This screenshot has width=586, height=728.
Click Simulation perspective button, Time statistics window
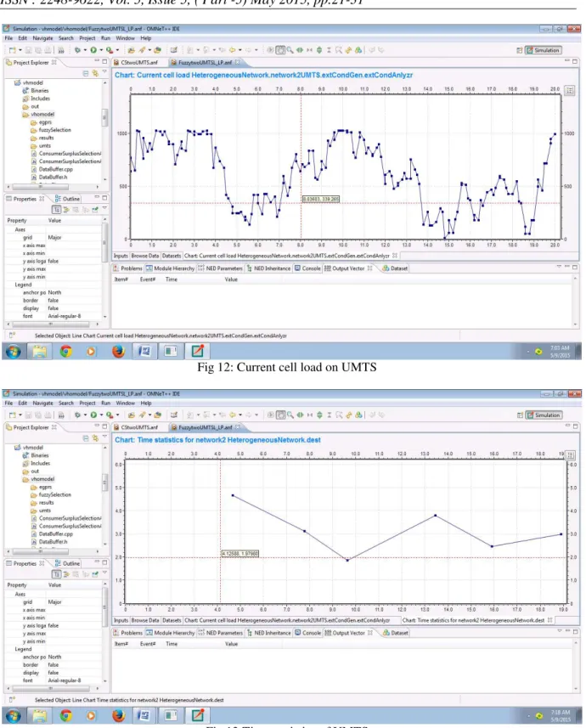click(544, 415)
